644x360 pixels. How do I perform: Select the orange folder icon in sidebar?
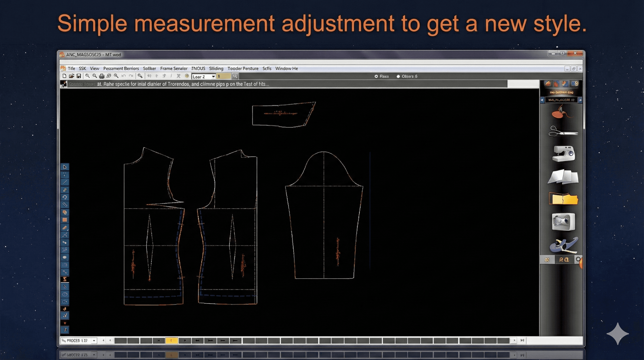[563, 199]
